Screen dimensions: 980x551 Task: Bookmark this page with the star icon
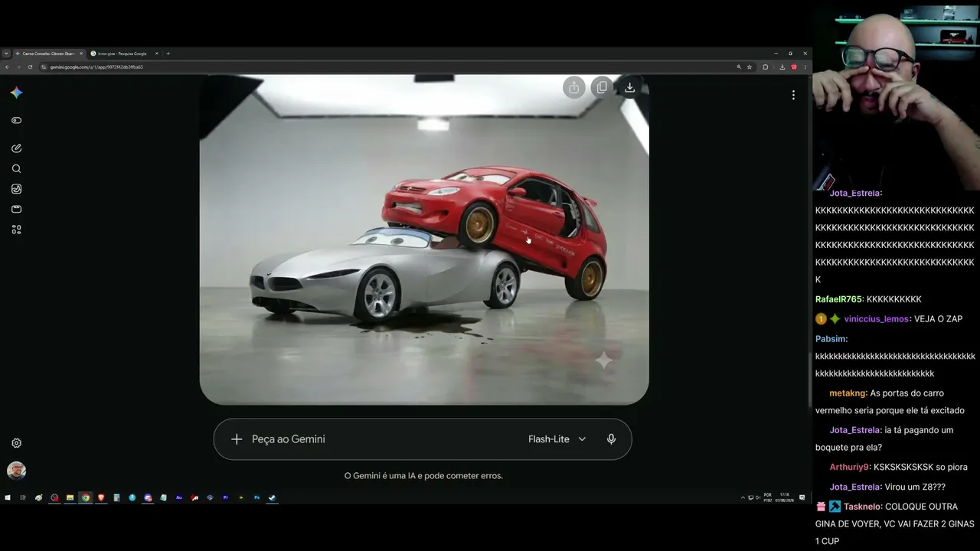click(749, 67)
